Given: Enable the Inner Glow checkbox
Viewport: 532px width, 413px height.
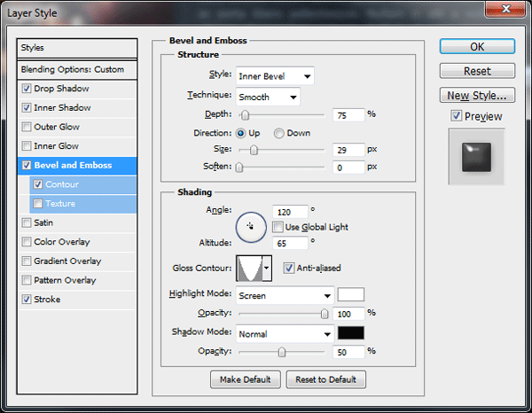Looking at the screenshot, I should click(27, 146).
